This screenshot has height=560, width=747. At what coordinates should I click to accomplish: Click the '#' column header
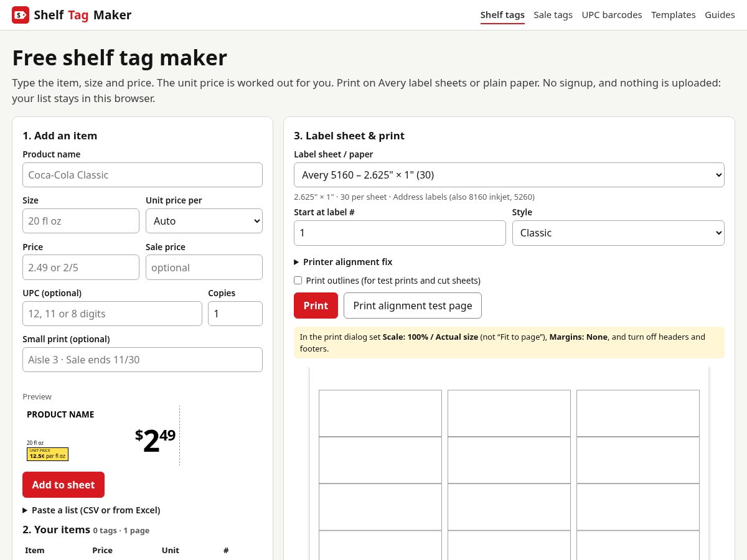226,550
